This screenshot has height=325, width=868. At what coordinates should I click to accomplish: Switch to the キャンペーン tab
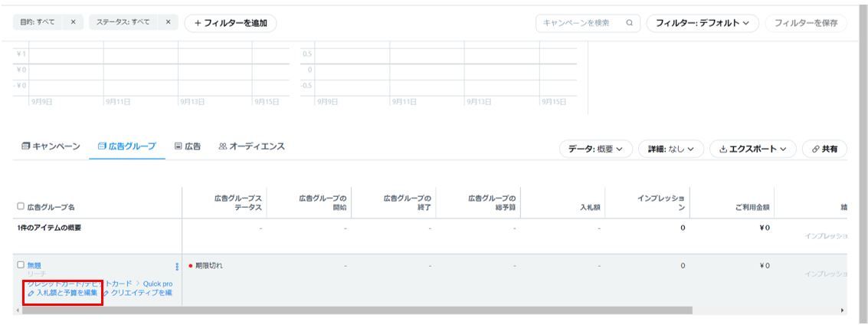tap(51, 146)
